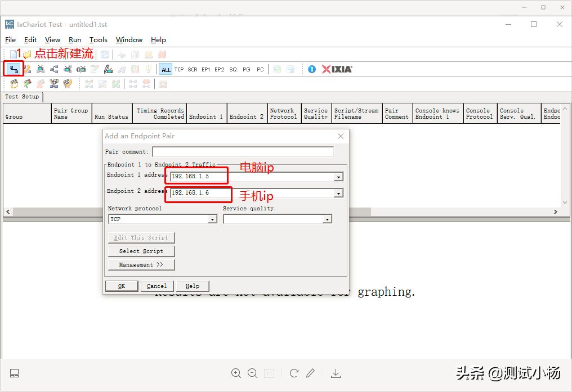Click the fifth flag icon in run toolbar

point(68,84)
